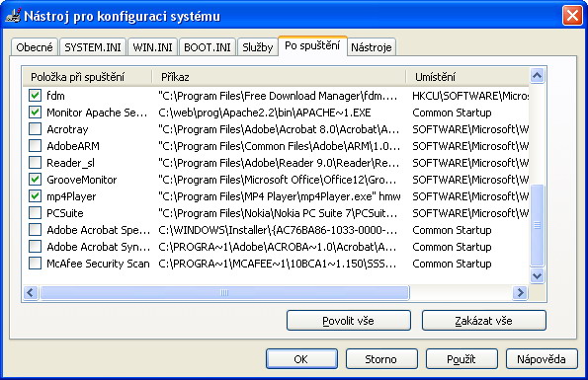Select the C:\WINDOWS\Installer command path
Viewport: 588px width, 380px height.
pyautogui.click(x=278, y=230)
